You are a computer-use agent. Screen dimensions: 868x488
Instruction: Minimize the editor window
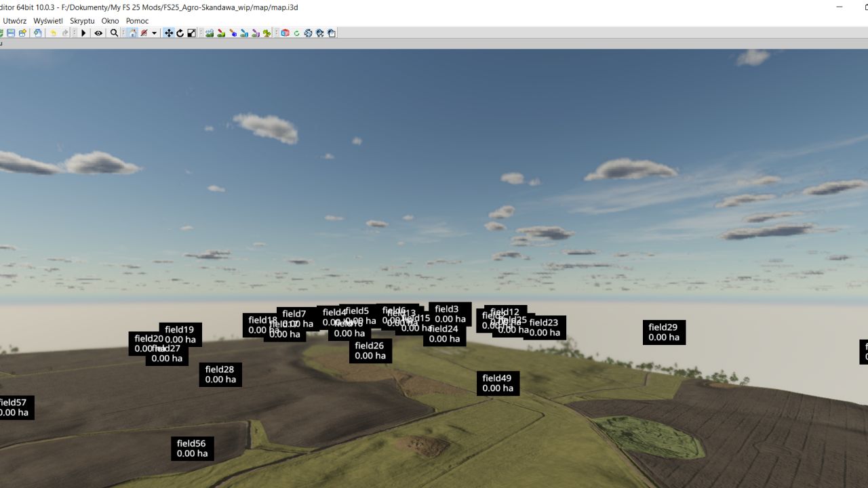(x=840, y=7)
